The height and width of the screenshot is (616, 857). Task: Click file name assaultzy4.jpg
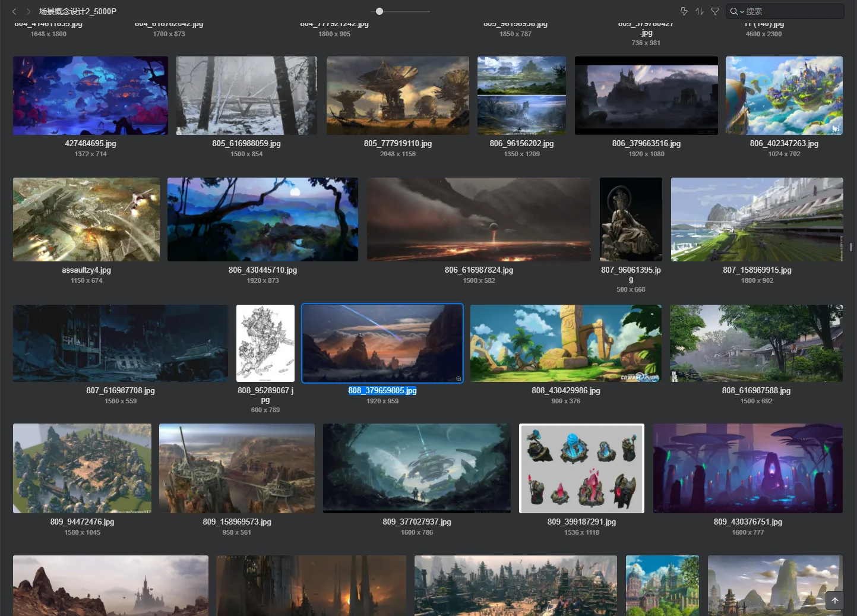pos(86,270)
